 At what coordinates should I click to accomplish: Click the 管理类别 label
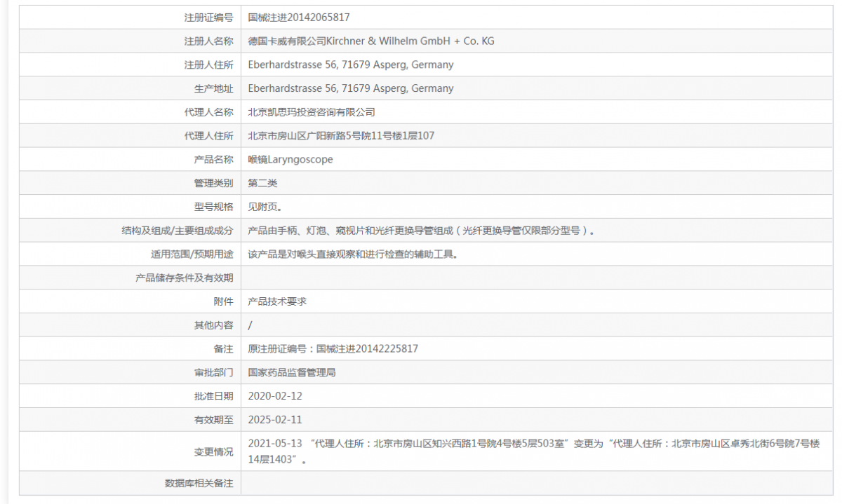pyautogui.click(x=214, y=183)
